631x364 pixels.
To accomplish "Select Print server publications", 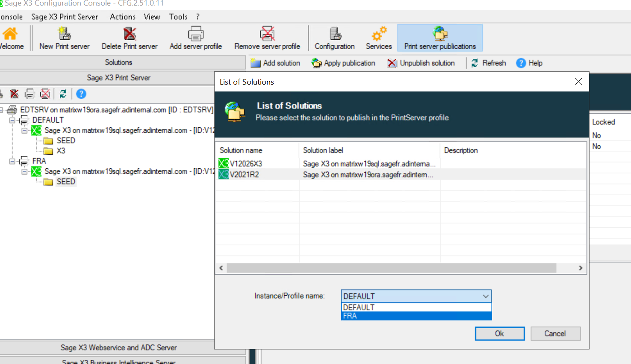I will 439,38.
